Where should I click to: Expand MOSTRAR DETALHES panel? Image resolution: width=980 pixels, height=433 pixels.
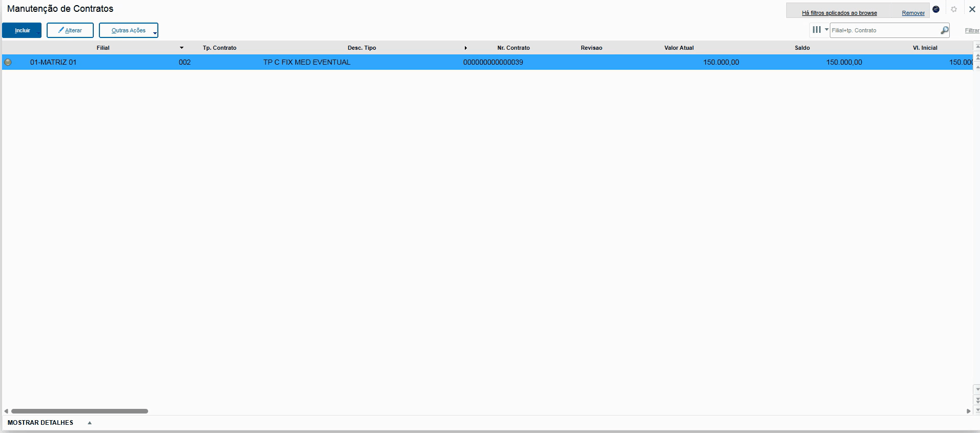tap(50, 423)
